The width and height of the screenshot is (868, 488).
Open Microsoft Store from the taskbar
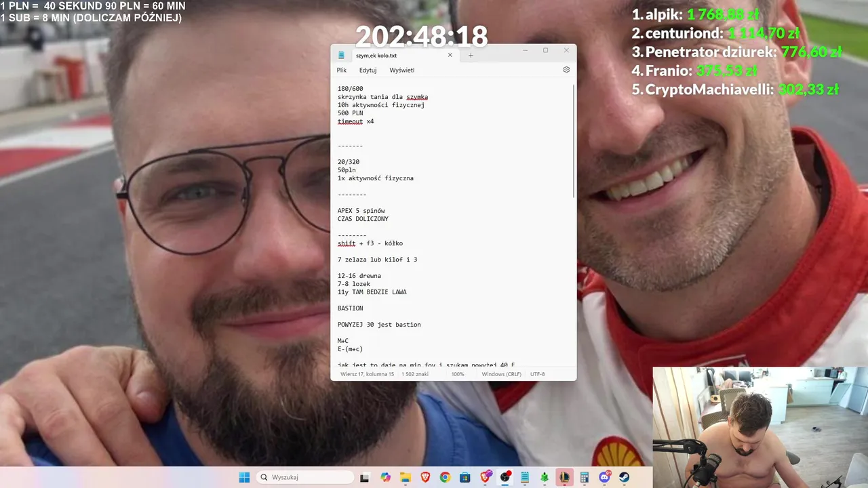pos(465,478)
